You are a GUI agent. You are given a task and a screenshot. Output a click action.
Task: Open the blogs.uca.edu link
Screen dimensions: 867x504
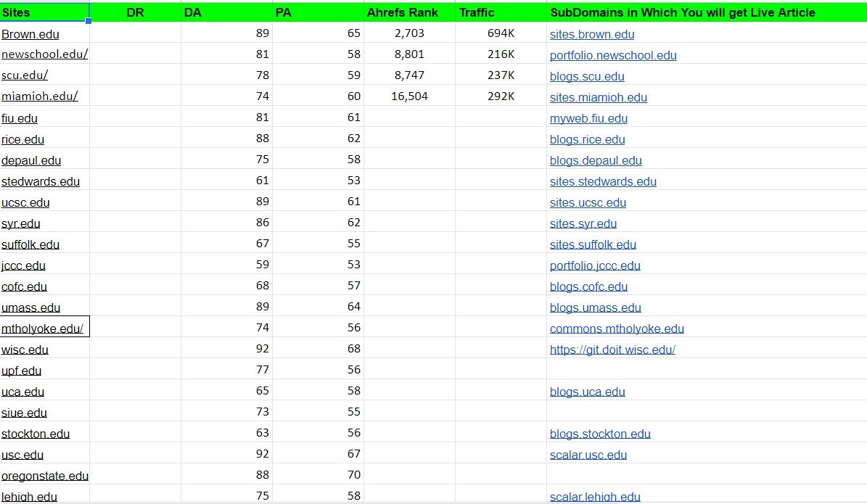[x=587, y=392]
